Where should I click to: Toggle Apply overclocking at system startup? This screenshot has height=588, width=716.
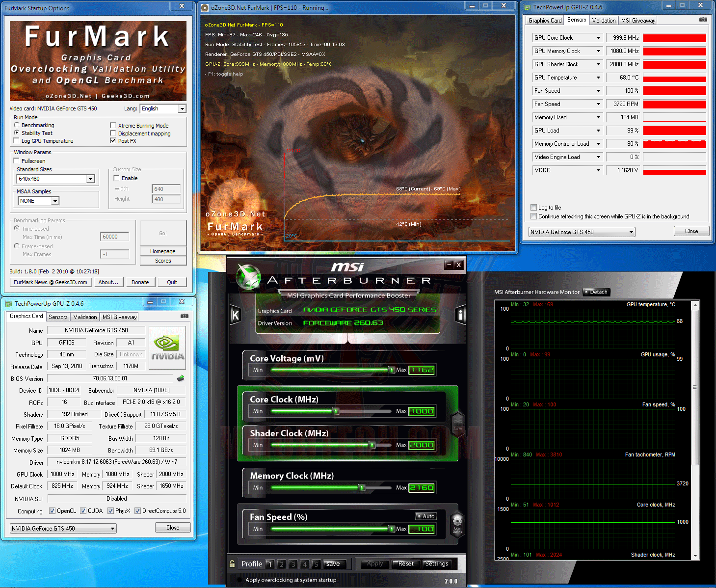click(240, 580)
